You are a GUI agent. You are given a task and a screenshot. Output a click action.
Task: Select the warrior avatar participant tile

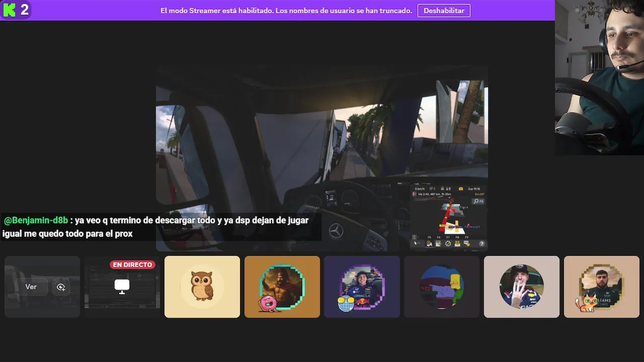point(282,287)
